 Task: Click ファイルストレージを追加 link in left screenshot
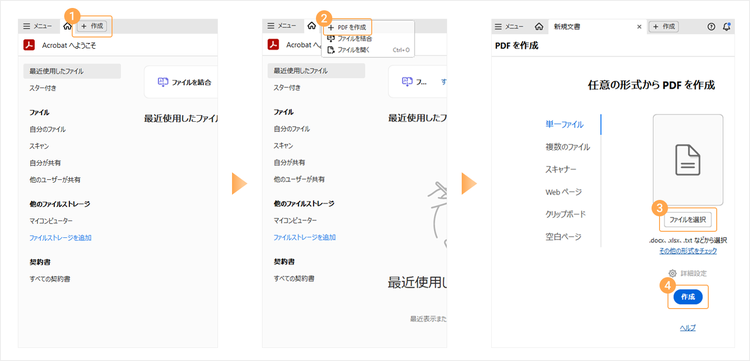click(60, 238)
